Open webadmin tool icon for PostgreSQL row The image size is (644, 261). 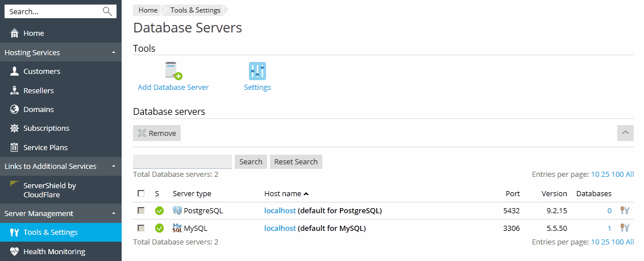tap(625, 210)
